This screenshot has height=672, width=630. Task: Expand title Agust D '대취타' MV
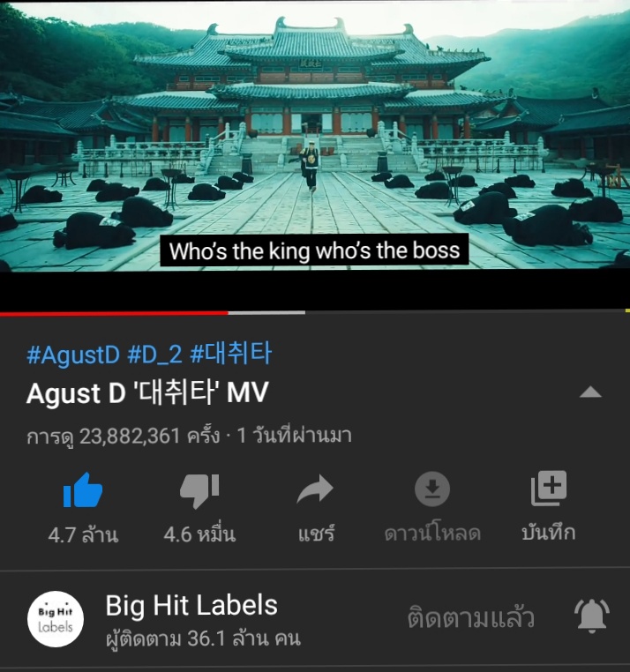point(147,392)
